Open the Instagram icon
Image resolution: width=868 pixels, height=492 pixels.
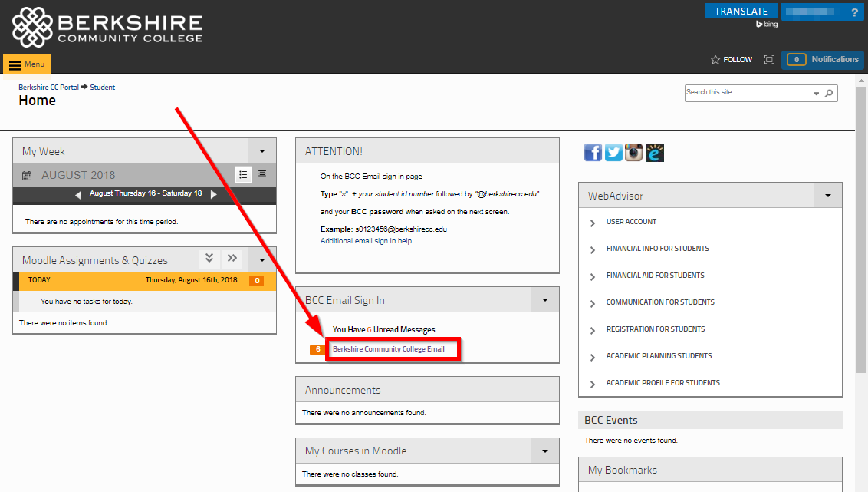click(634, 153)
